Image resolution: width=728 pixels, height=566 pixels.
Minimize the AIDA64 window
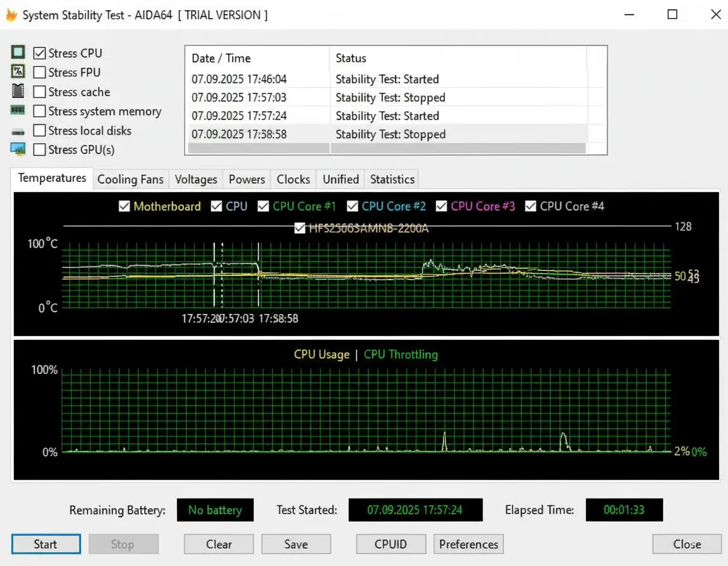pos(629,15)
